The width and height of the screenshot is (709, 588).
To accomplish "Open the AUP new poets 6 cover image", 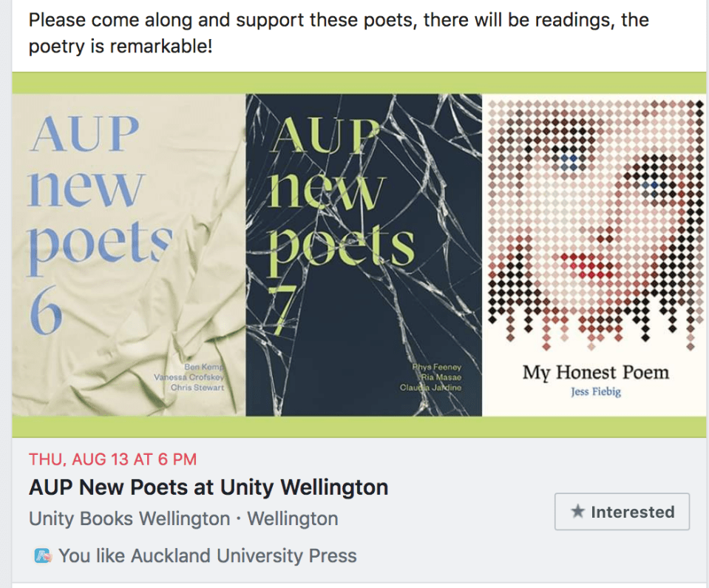I will click(x=128, y=255).
